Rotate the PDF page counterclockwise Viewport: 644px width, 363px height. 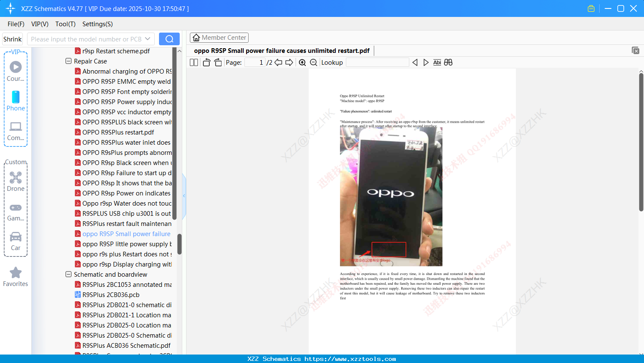coord(206,62)
